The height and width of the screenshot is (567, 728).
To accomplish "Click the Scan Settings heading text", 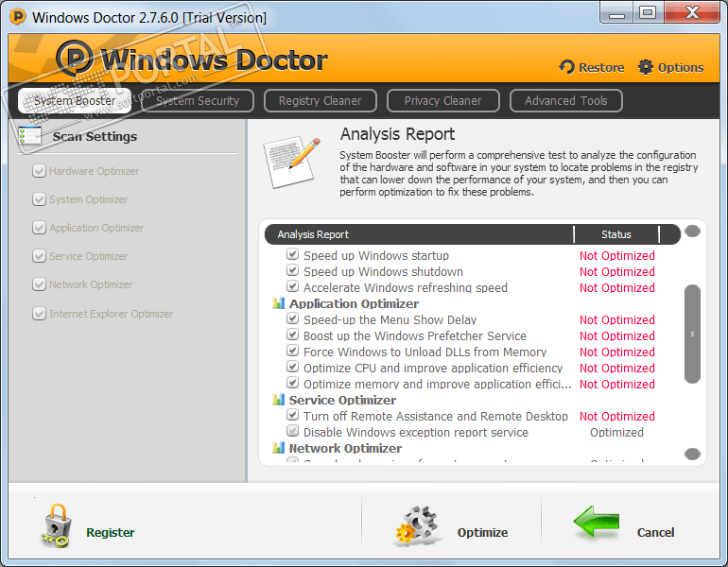I will (95, 136).
